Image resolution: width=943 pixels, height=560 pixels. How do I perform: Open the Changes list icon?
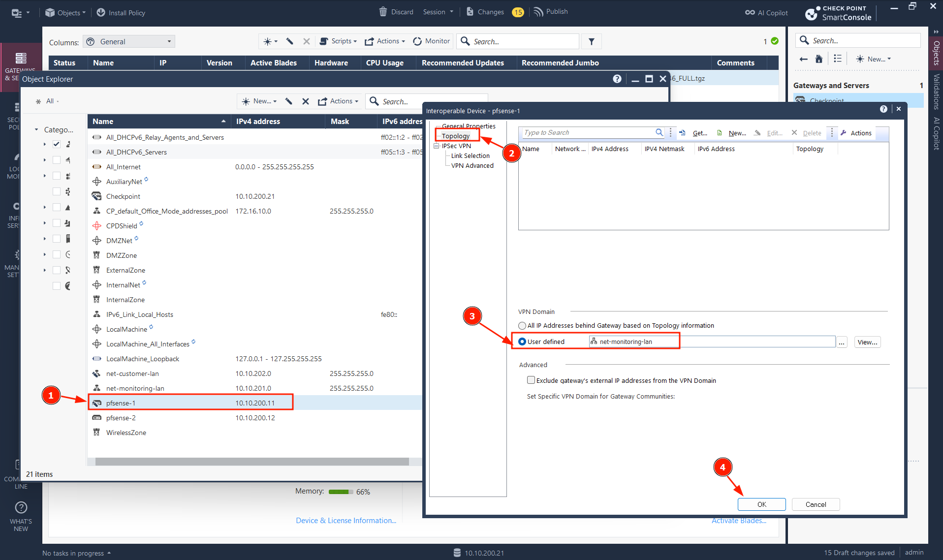click(x=470, y=12)
